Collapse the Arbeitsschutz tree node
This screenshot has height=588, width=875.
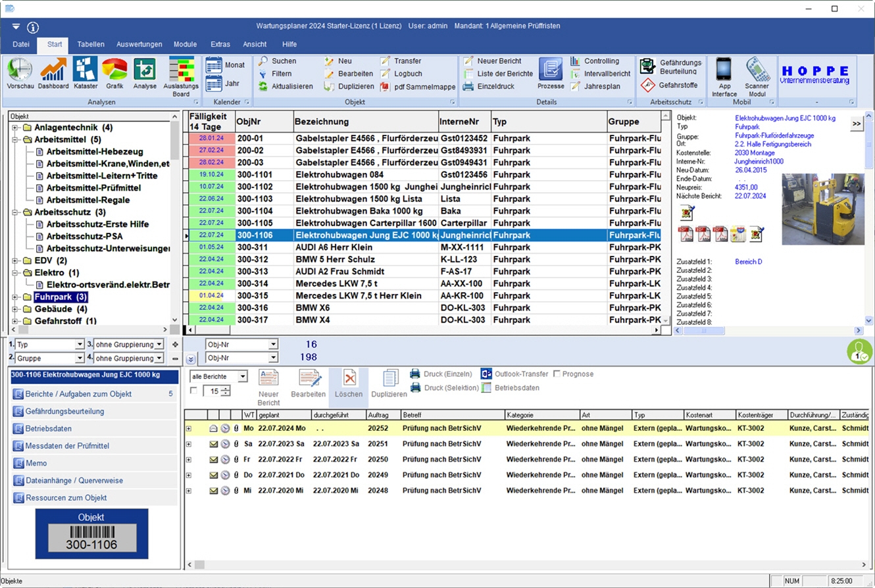(14, 212)
